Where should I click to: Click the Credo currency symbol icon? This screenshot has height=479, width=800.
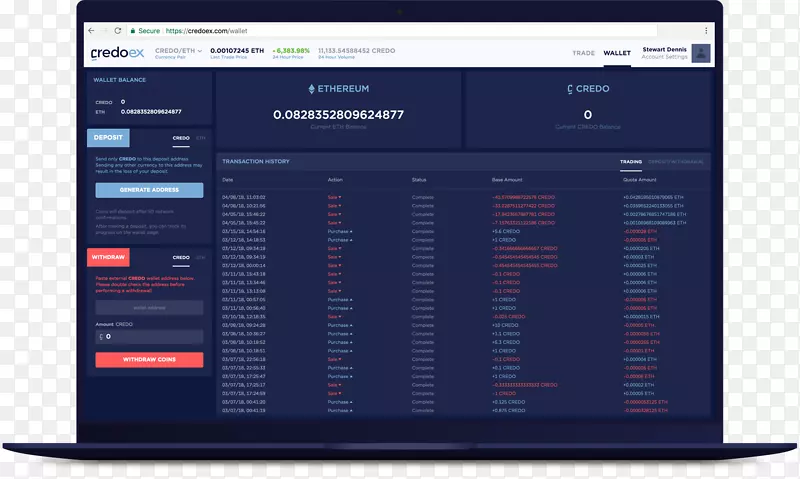point(569,89)
